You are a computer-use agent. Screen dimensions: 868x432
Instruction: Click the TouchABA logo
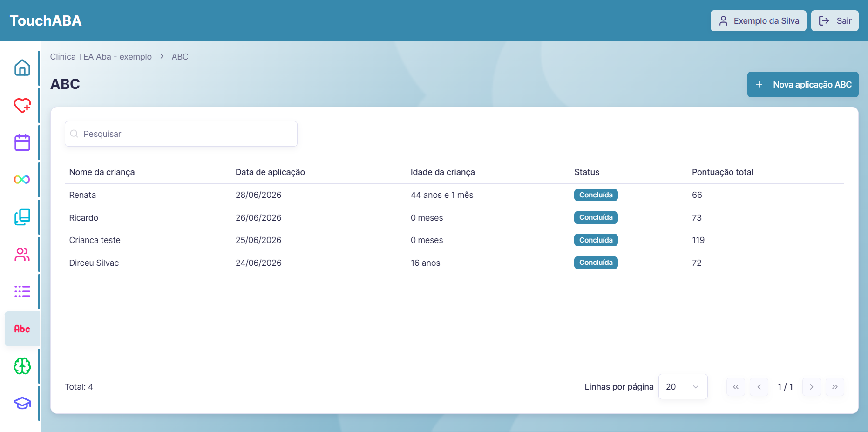coord(46,20)
